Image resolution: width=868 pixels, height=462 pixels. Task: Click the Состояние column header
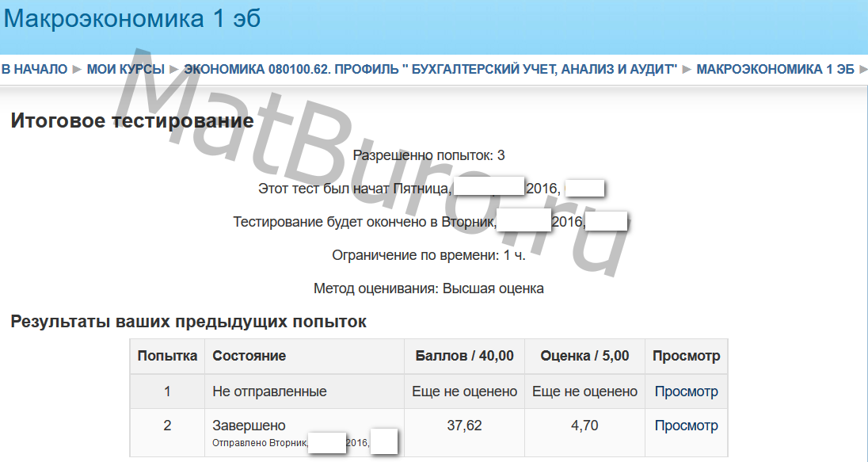click(x=249, y=356)
